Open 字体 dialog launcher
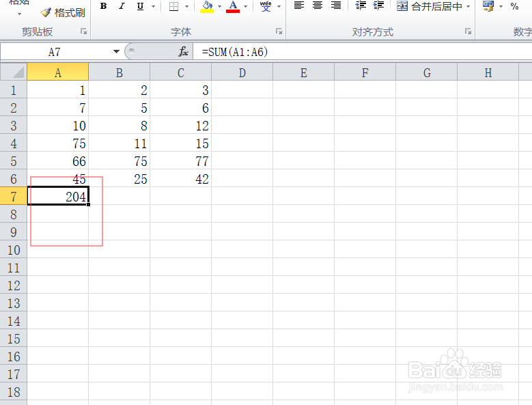532x405 pixels. point(279,31)
